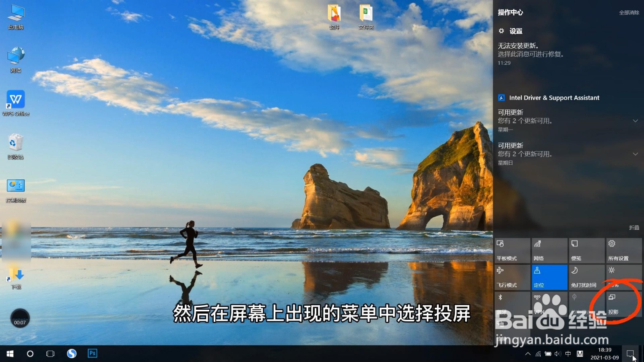644x362 pixels.
Task: Click the brightness percentage tile
Action: 623,277
